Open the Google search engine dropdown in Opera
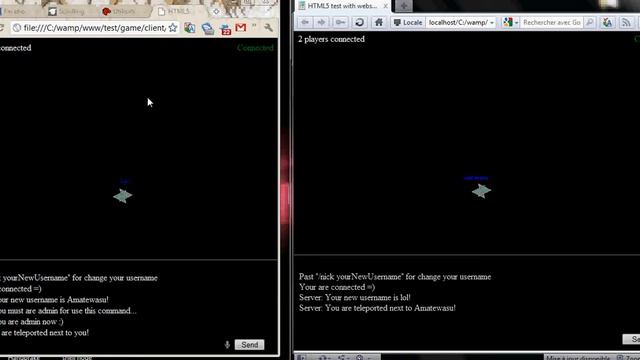The image size is (640, 360). pyautogui.click(x=511, y=22)
